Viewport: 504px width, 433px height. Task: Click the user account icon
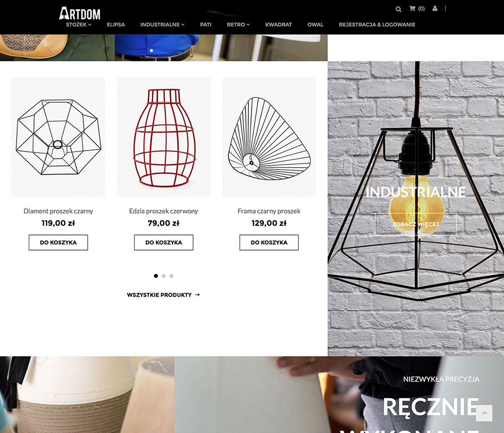[x=435, y=9]
